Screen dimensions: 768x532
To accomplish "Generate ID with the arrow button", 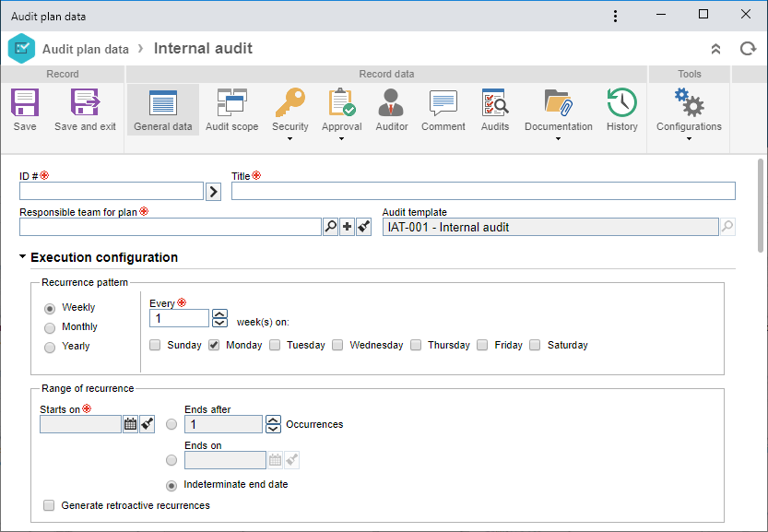I will pyautogui.click(x=213, y=192).
